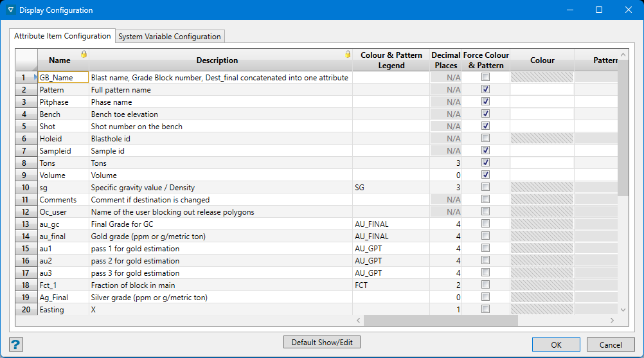The height and width of the screenshot is (358, 644).
Task: Click the lock icon in Name column header
Action: [x=84, y=55]
